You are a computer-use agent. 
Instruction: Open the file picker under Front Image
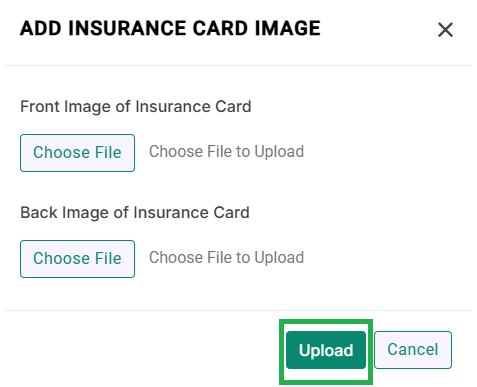(77, 153)
